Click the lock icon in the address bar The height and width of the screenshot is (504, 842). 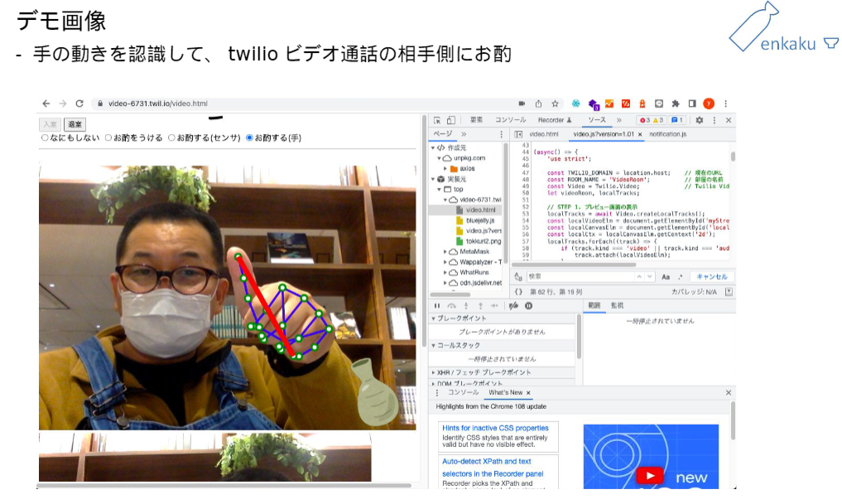point(100,103)
